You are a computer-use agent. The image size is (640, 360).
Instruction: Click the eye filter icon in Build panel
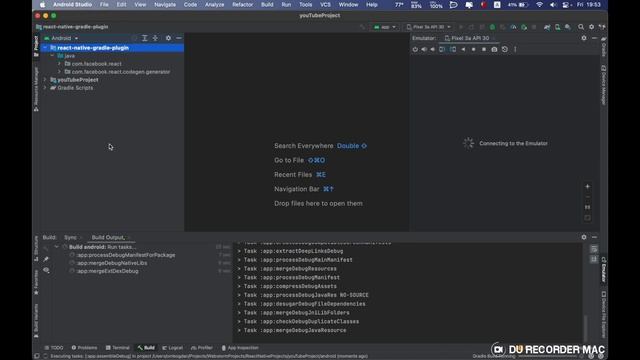(x=46, y=270)
